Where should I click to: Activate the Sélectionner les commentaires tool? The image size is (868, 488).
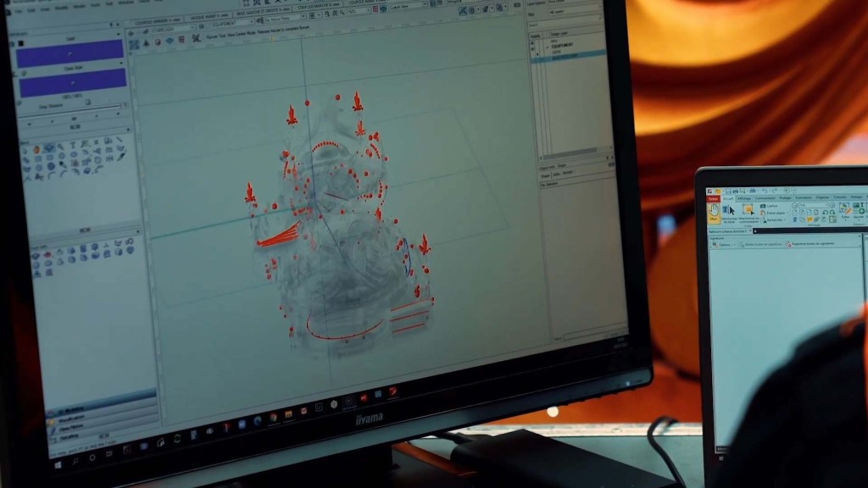click(748, 212)
